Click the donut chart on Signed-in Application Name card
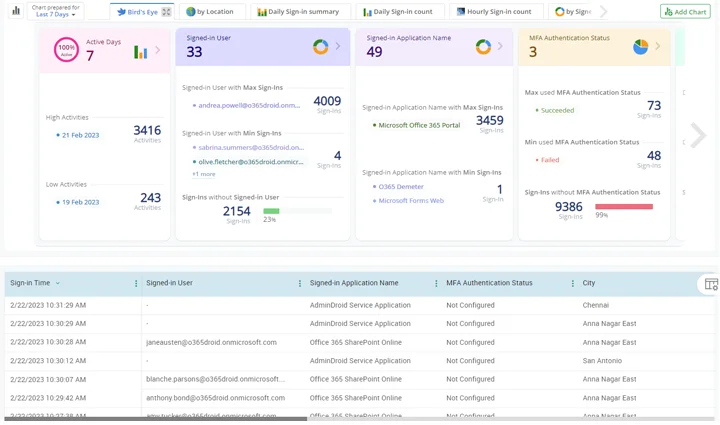Image resolution: width=720 pixels, height=425 pixels. click(x=483, y=47)
